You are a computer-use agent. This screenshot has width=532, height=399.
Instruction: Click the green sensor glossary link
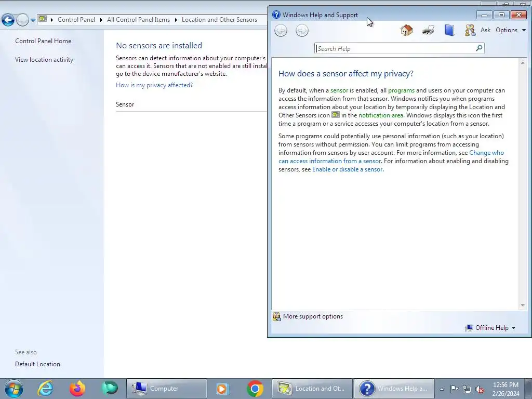click(339, 90)
